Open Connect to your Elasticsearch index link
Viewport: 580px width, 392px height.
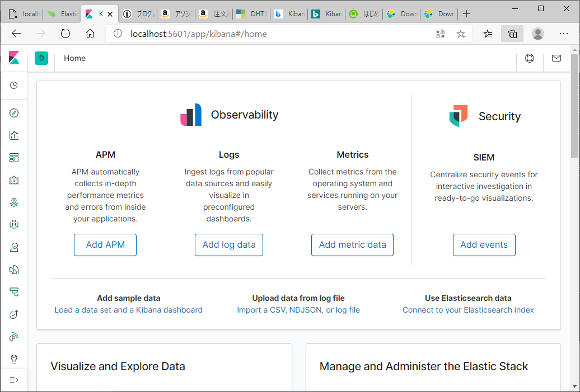click(x=468, y=310)
